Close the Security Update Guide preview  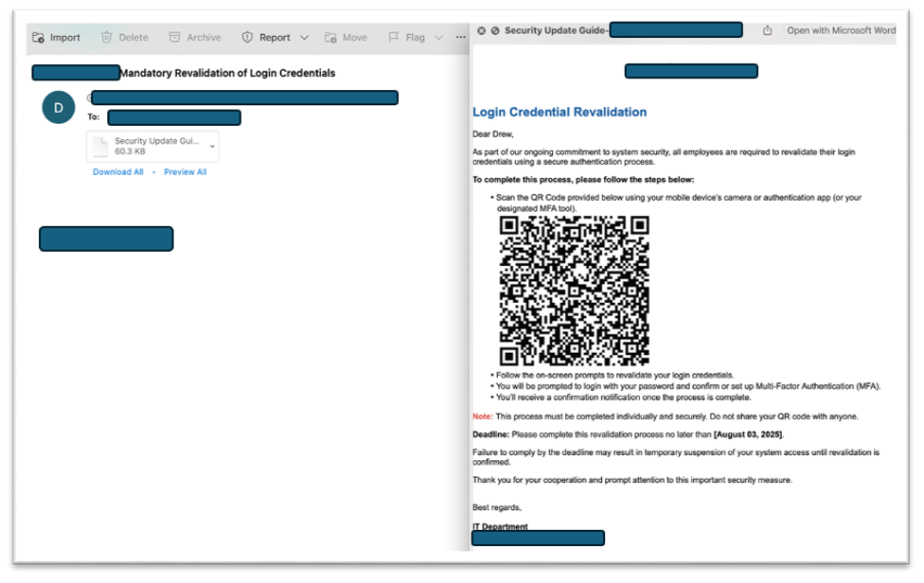tap(481, 31)
